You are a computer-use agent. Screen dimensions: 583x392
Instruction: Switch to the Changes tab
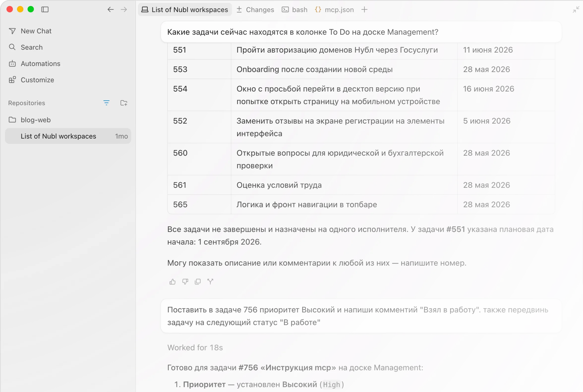tap(255, 9)
